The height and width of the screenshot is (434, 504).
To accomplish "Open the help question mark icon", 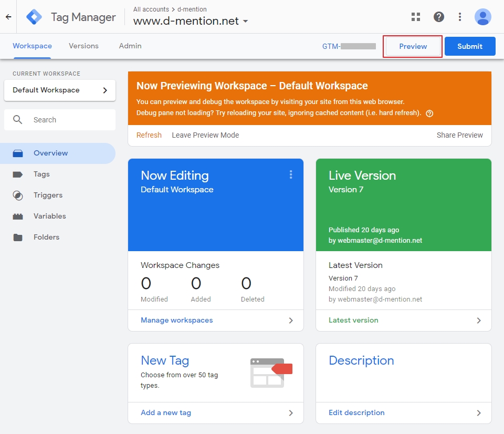I will [438, 17].
